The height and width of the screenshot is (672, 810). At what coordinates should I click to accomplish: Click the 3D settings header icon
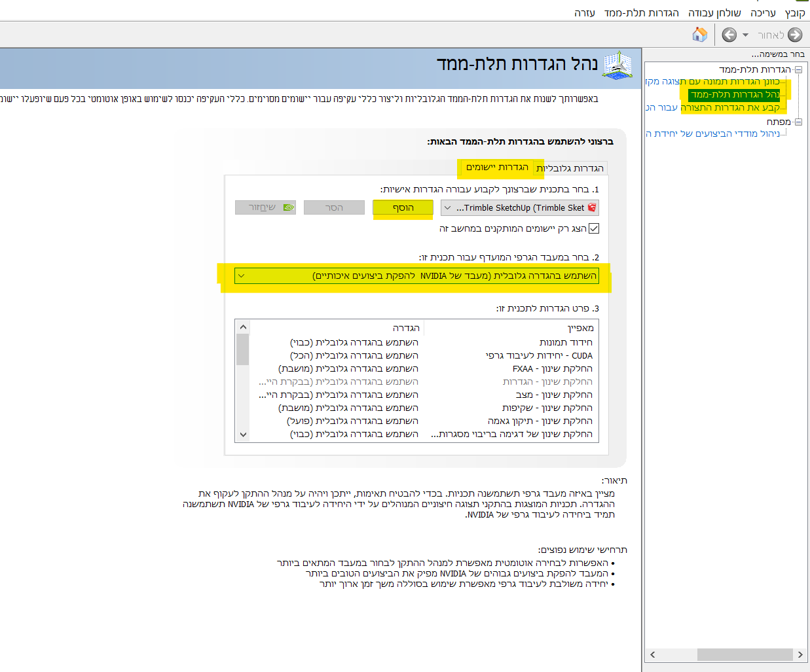pos(617,65)
